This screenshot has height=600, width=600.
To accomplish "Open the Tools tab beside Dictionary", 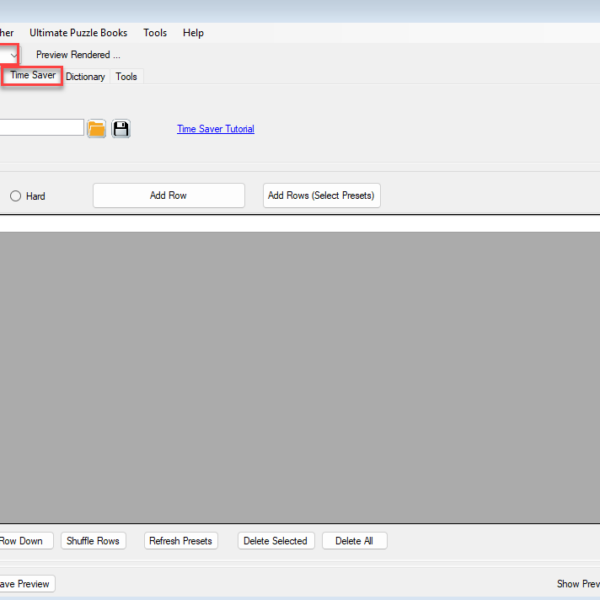I will point(126,77).
